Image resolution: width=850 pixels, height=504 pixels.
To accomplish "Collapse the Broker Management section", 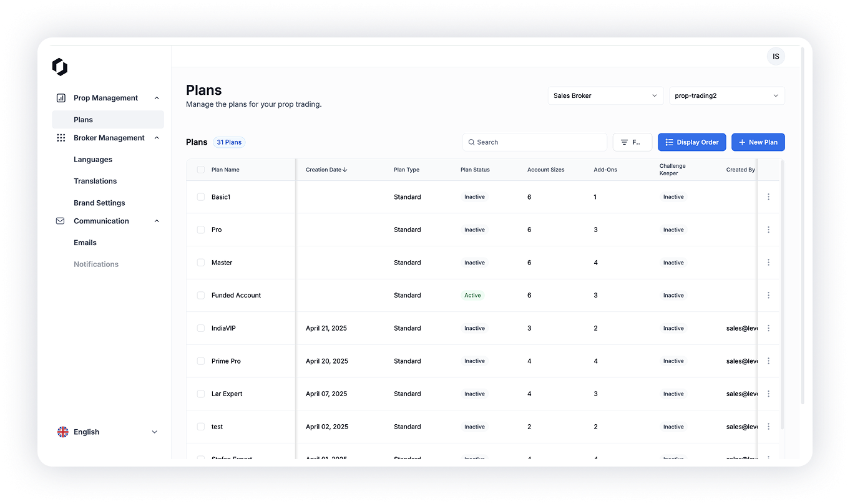I will coord(157,138).
